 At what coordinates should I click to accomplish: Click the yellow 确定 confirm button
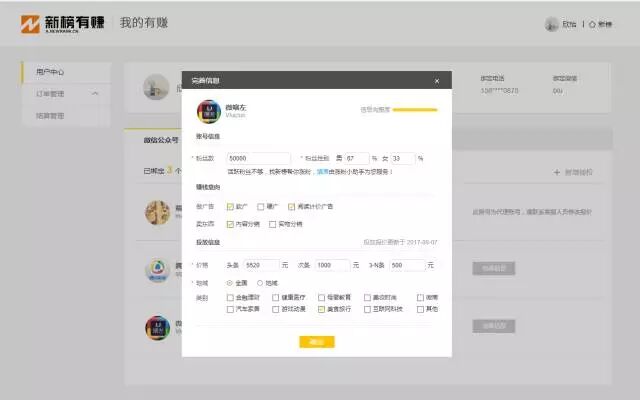point(316,342)
